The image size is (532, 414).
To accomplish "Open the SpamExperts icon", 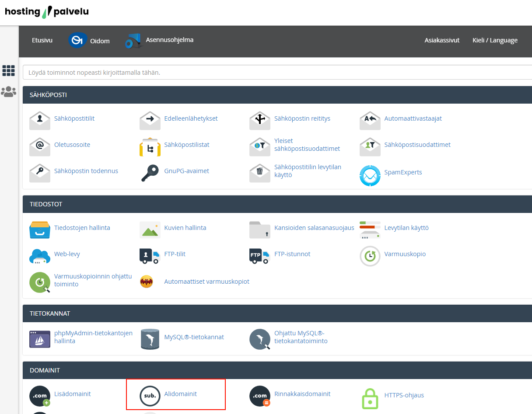I will [370, 175].
